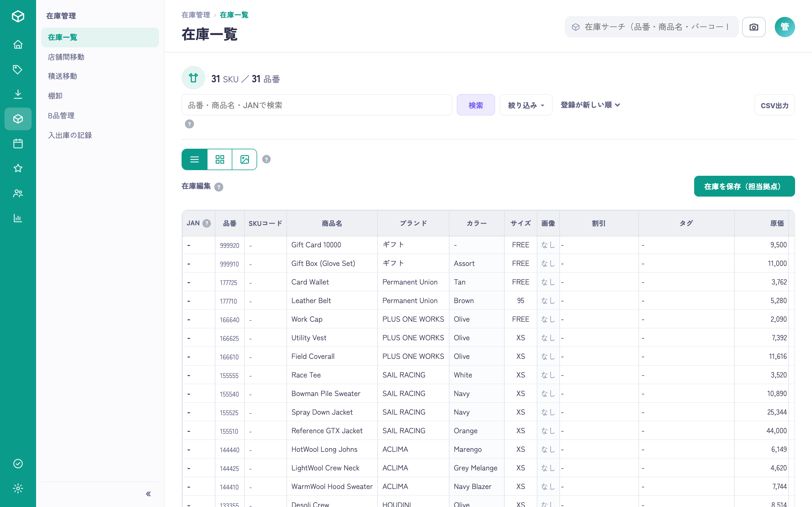812x507 pixels.
Task: Open the bar chart analytics icon
Action: [x=18, y=218]
